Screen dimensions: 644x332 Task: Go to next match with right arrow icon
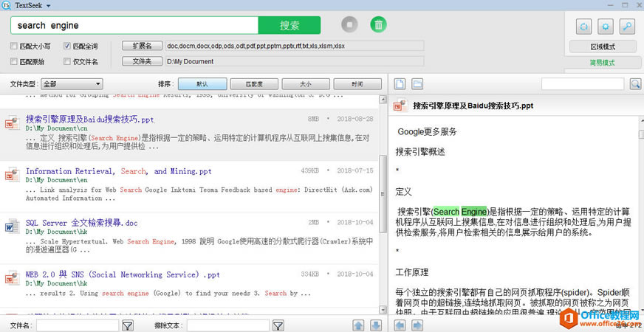(x=417, y=326)
